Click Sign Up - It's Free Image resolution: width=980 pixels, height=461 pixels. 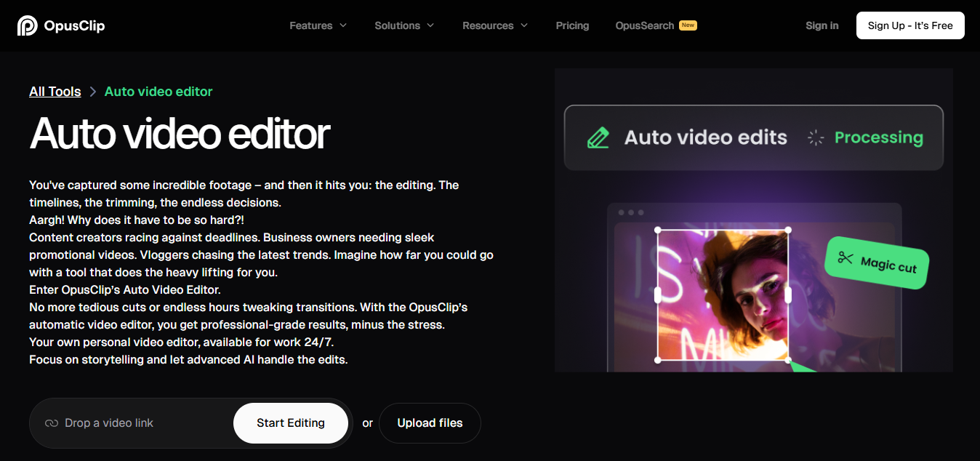point(909,25)
